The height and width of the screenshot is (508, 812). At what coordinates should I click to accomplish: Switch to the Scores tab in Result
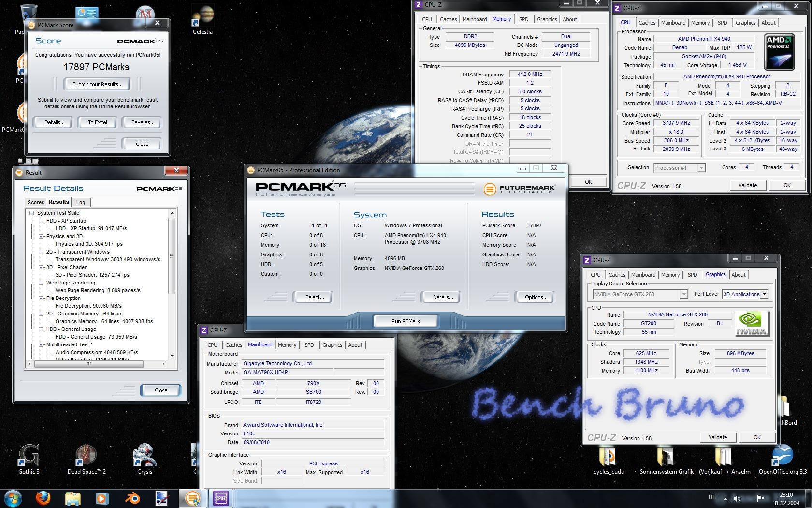(36, 202)
